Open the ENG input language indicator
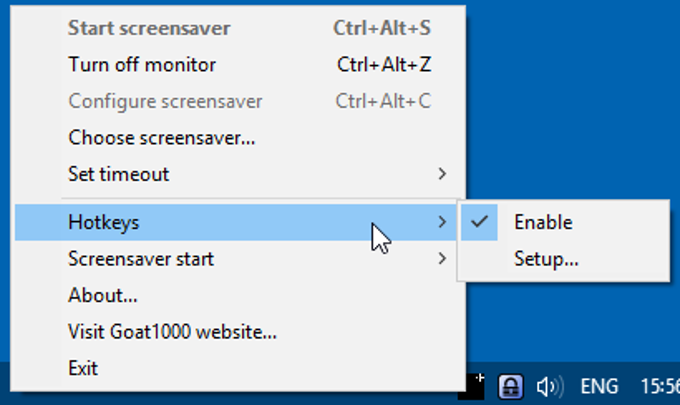Viewport: 680px width, 405px height. click(x=599, y=386)
